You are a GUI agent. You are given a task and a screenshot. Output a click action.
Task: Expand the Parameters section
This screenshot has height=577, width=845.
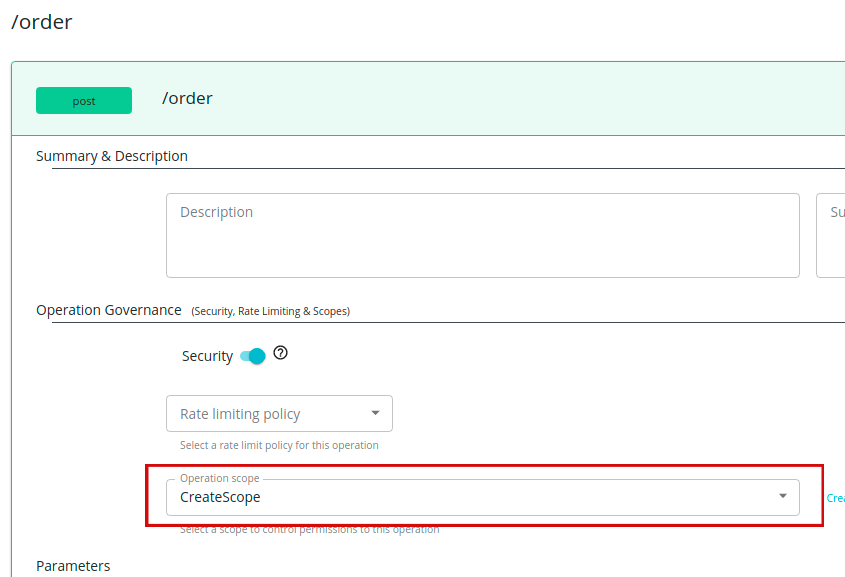pos(72,566)
